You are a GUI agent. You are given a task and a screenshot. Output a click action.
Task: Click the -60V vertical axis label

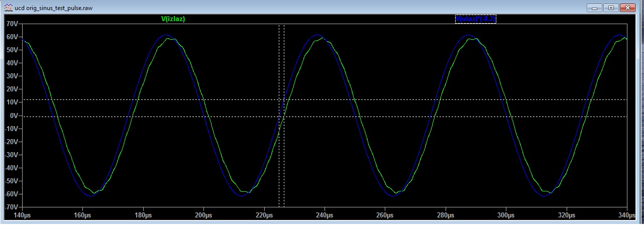point(11,194)
